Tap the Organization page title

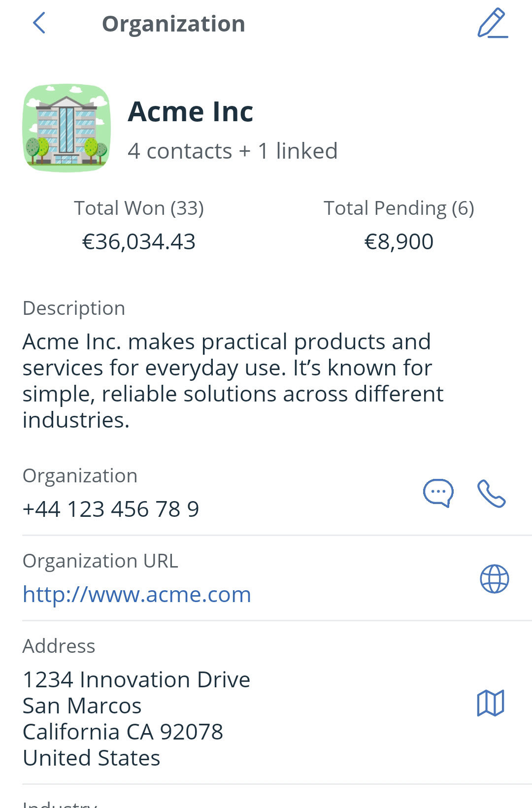pyautogui.click(x=173, y=24)
